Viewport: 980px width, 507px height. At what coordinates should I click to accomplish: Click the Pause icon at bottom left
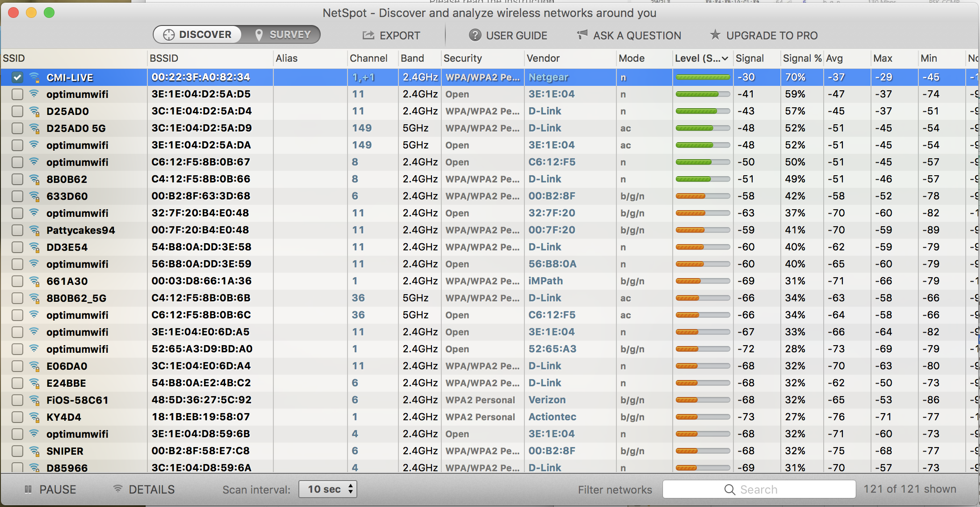pos(28,490)
